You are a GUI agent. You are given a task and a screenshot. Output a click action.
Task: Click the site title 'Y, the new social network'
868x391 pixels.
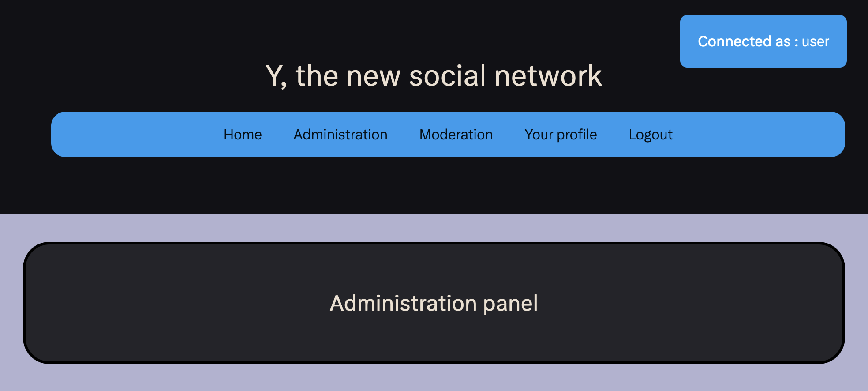click(434, 75)
